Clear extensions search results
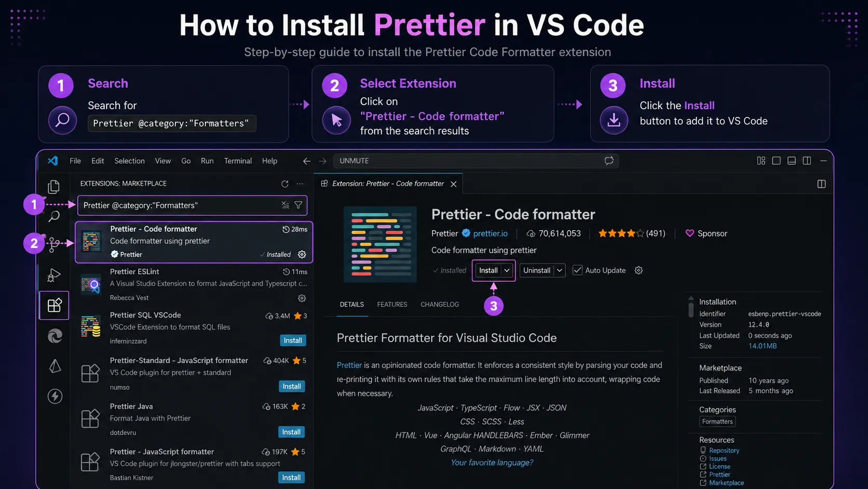The width and height of the screenshot is (868, 489). point(285,205)
